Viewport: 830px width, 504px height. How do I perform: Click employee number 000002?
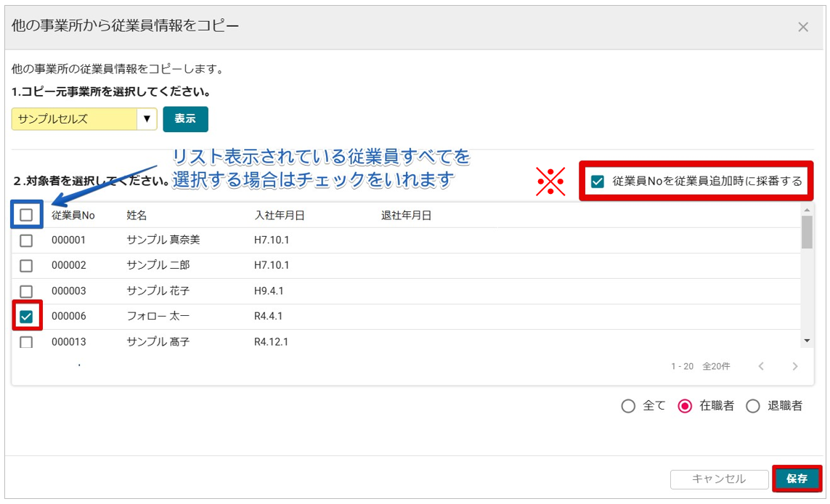click(69, 265)
